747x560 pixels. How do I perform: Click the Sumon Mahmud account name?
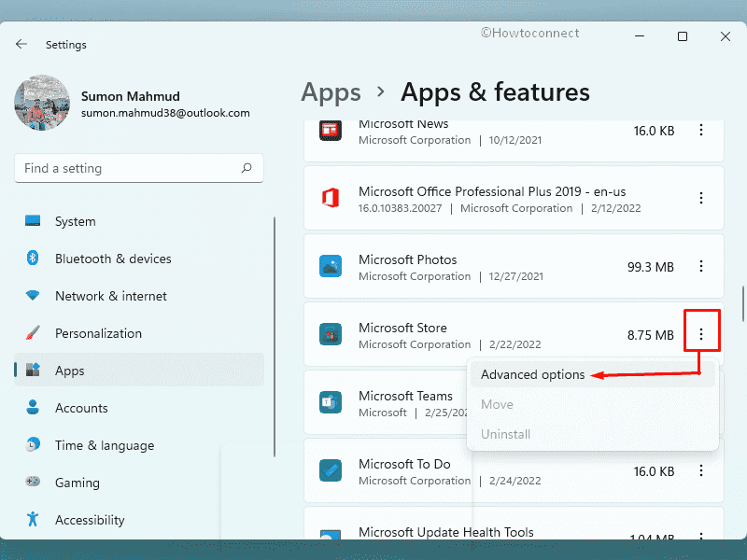(130, 96)
